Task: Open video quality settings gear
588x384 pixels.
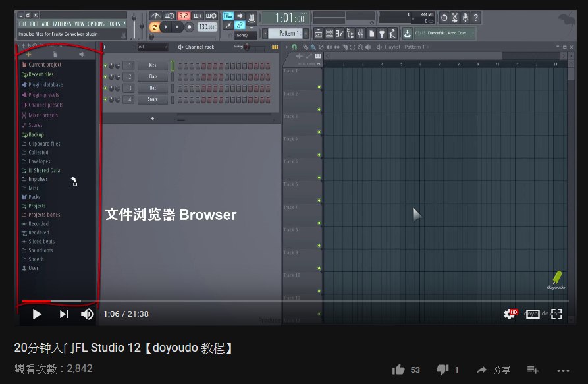Action: (x=509, y=314)
